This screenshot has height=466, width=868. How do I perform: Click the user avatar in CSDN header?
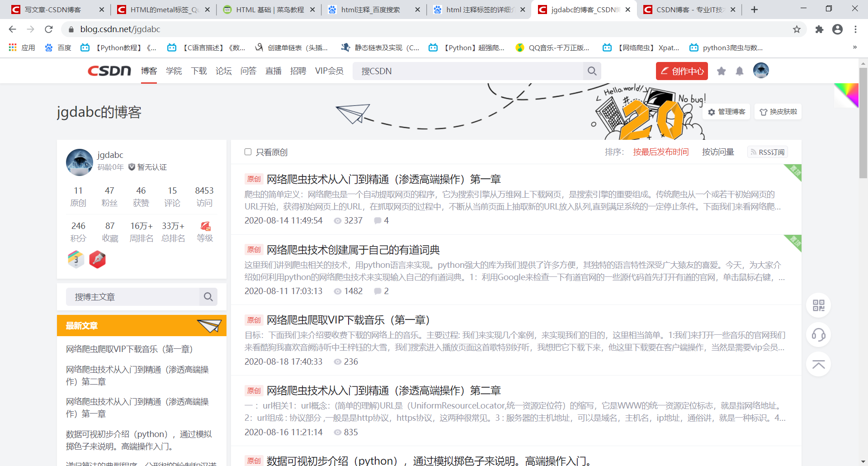[x=761, y=71]
